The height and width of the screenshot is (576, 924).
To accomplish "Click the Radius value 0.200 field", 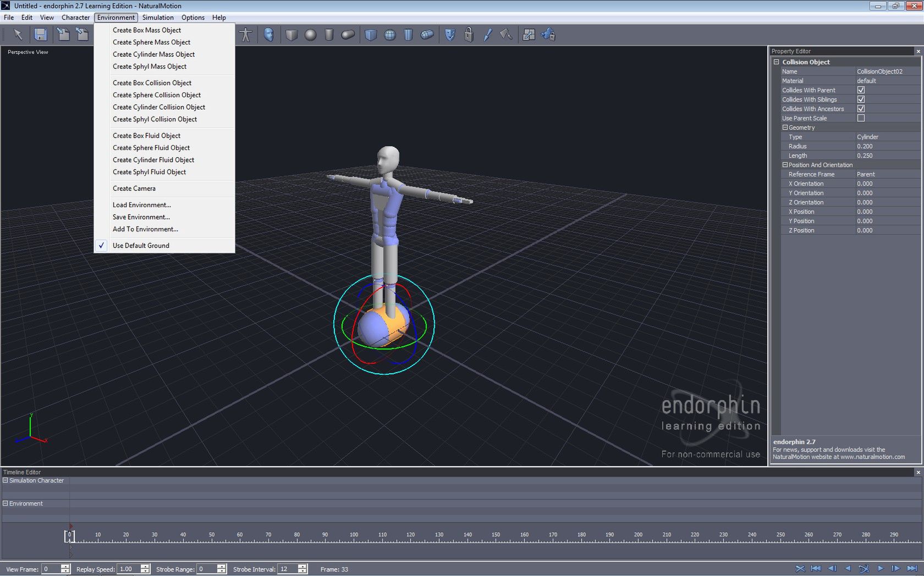I will tap(888, 146).
